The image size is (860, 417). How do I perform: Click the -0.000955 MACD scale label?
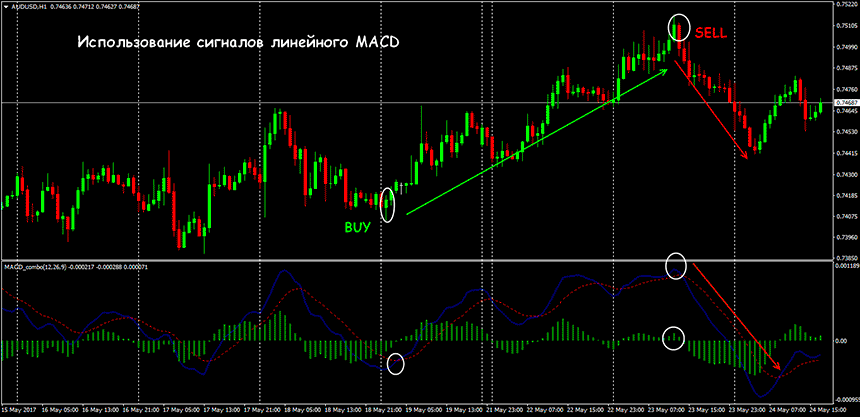point(845,400)
